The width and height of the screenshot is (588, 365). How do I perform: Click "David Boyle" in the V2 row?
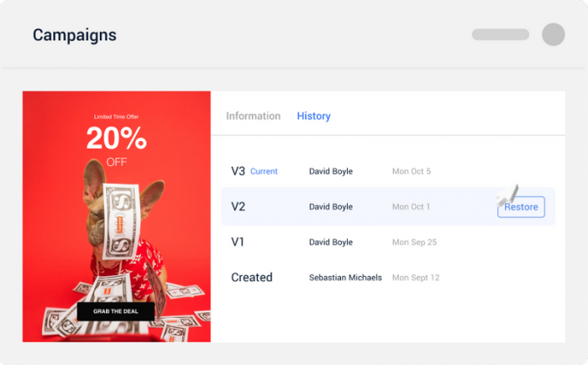tap(331, 206)
